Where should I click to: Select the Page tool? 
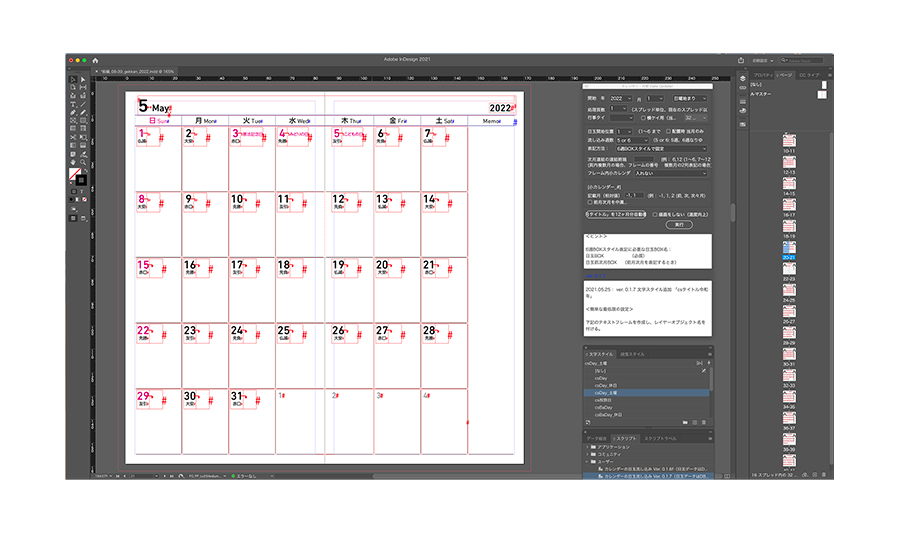pyautogui.click(x=73, y=87)
